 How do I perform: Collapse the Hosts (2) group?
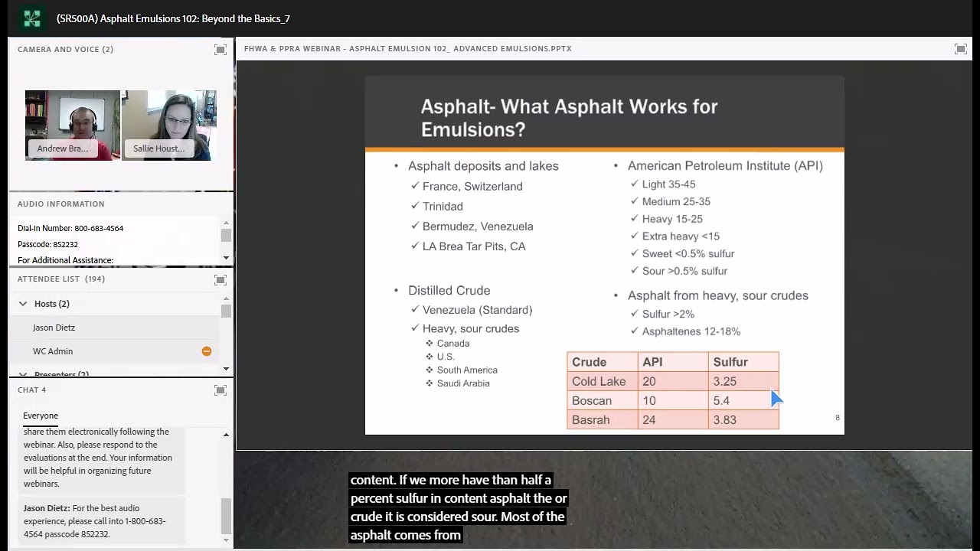coord(23,304)
